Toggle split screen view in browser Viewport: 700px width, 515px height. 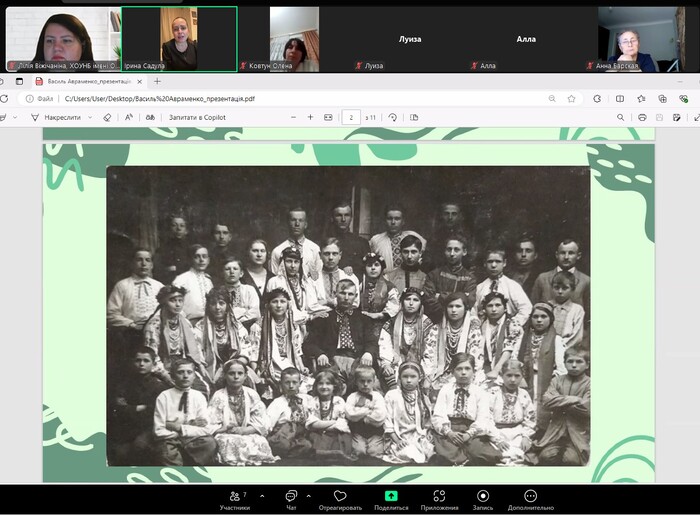[620, 99]
